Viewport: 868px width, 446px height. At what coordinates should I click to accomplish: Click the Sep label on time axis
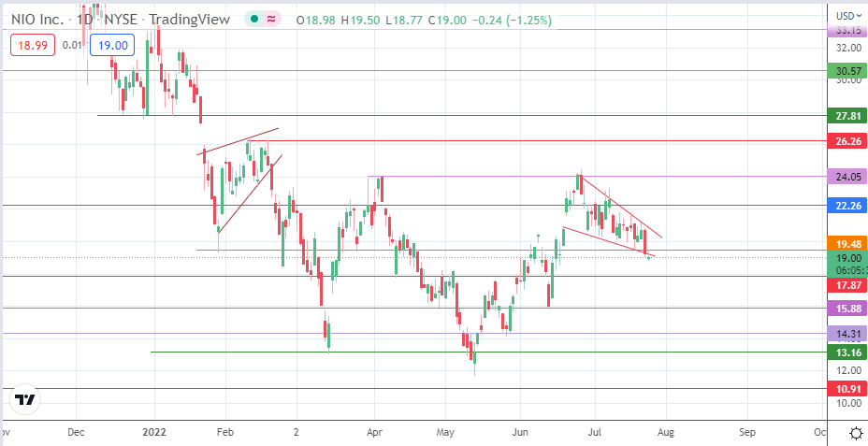click(747, 432)
